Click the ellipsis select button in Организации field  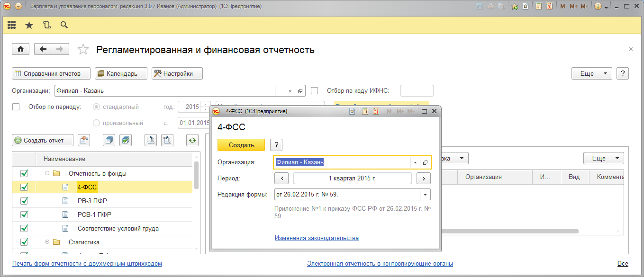[281, 90]
